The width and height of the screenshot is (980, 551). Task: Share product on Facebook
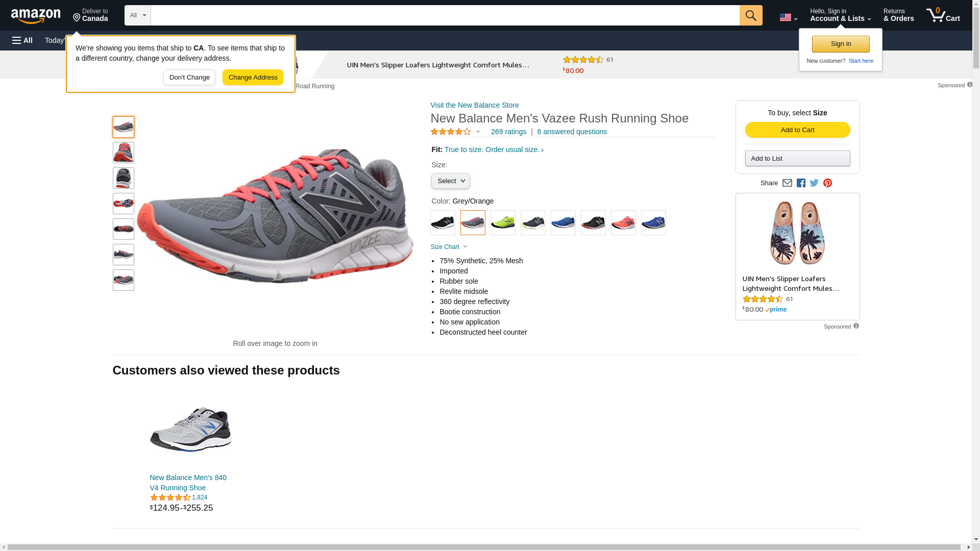(x=801, y=183)
